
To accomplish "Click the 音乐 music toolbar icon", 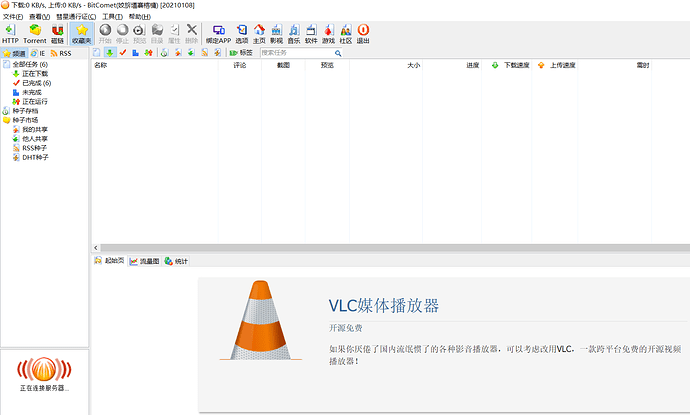I will click(294, 34).
